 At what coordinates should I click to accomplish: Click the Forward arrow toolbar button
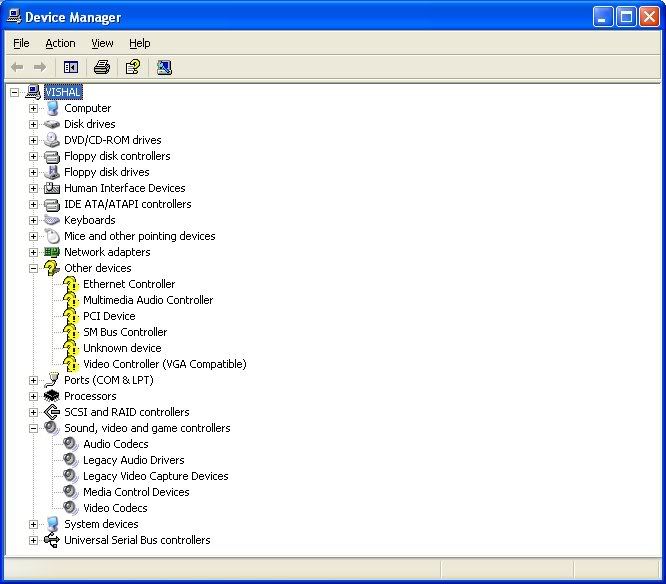(x=40, y=67)
